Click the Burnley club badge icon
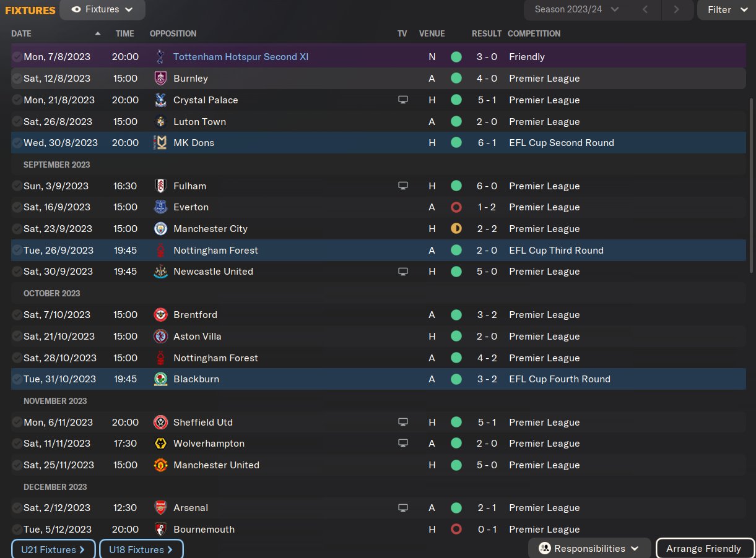 tap(160, 79)
